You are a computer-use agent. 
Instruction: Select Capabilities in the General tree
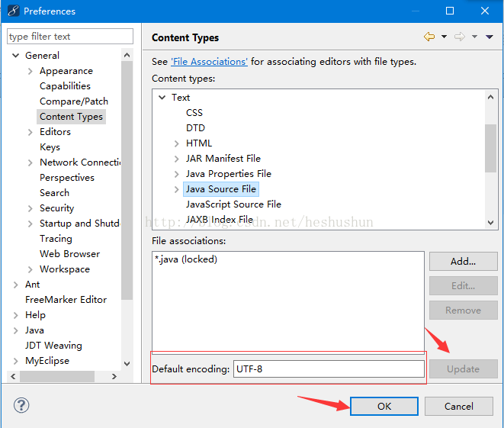point(65,86)
